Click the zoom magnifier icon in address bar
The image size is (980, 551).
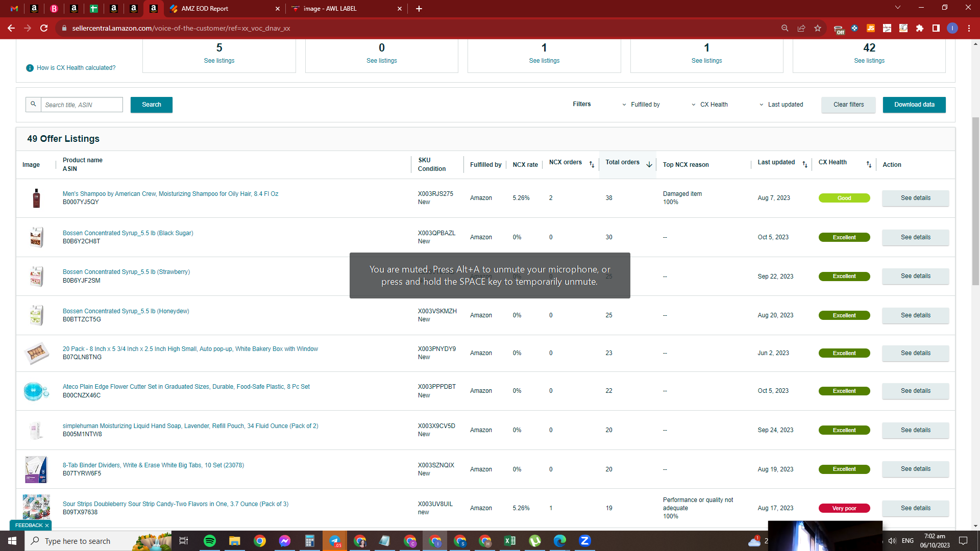785,28
